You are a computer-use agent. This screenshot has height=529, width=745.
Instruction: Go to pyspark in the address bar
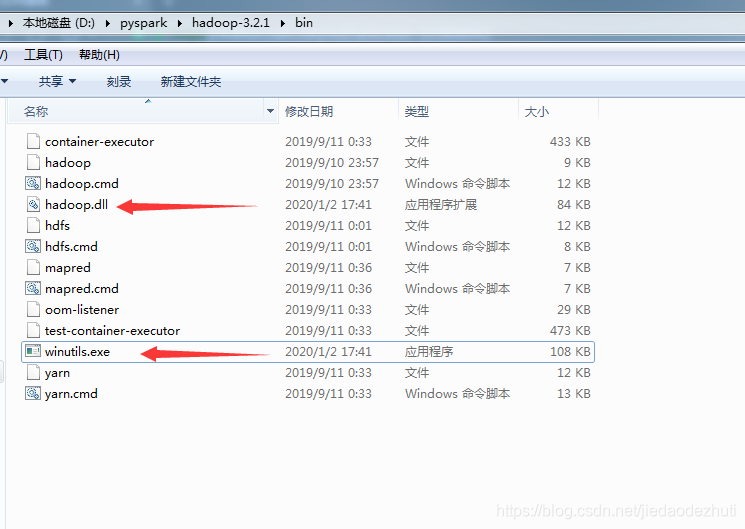pos(143,23)
